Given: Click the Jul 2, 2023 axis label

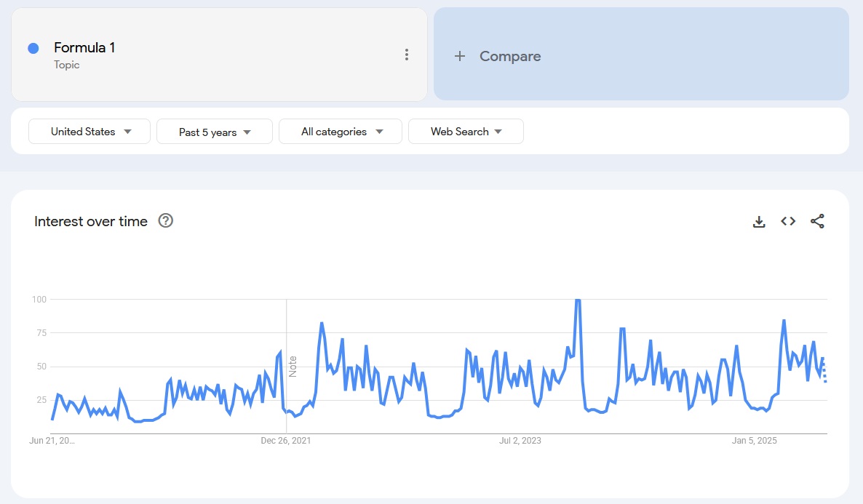Looking at the screenshot, I should pyautogui.click(x=520, y=441).
